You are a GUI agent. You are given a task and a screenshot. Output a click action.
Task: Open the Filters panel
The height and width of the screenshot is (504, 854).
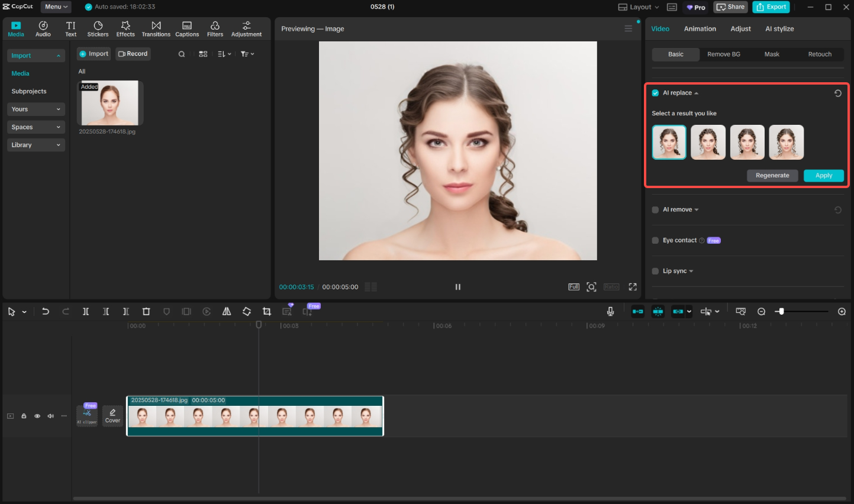pos(215,28)
